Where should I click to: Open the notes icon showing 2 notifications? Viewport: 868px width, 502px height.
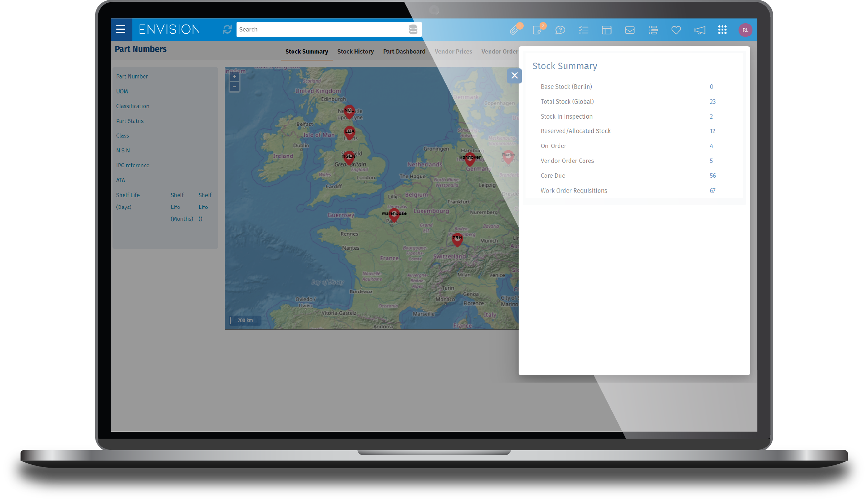[537, 30]
